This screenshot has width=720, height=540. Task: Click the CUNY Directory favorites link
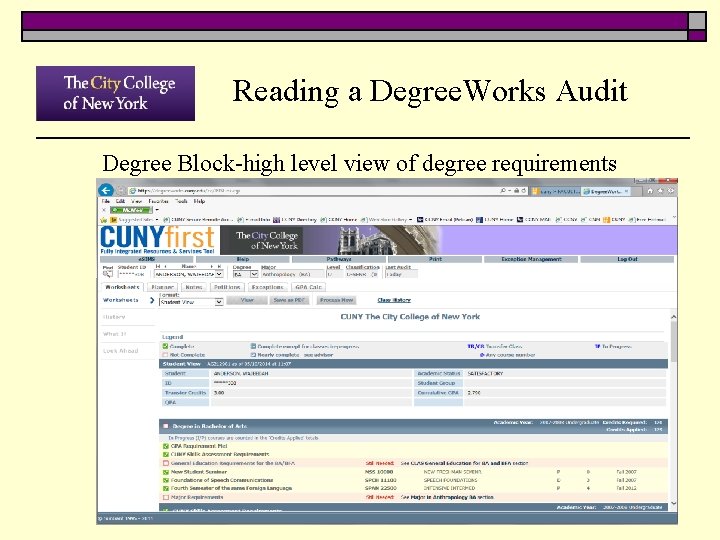pyautogui.click(x=294, y=219)
